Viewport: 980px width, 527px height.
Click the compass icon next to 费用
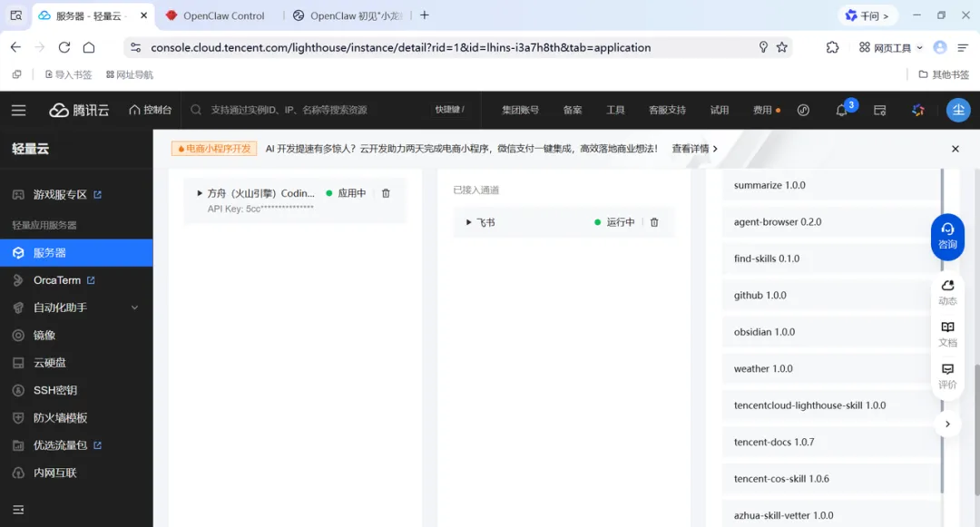804,110
